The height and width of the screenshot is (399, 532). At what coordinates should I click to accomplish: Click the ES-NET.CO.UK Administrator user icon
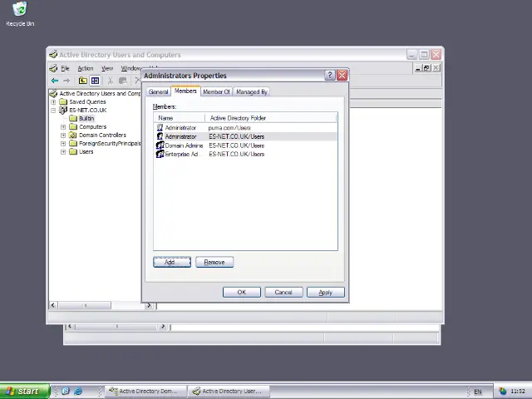tap(160, 136)
